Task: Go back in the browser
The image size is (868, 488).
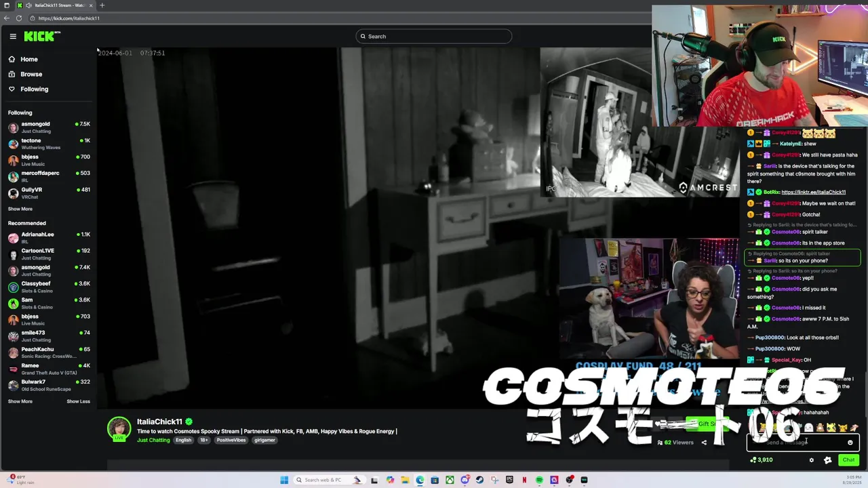Action: tap(7, 18)
